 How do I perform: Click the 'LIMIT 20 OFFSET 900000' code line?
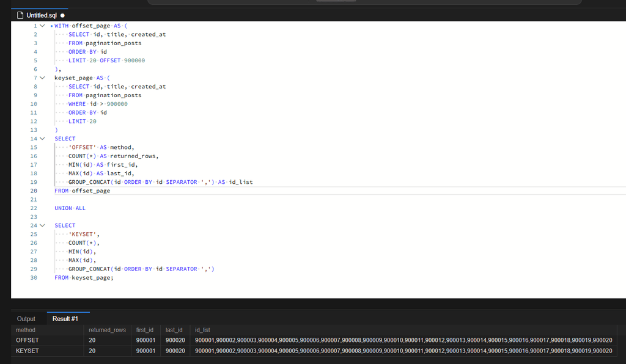106,60
